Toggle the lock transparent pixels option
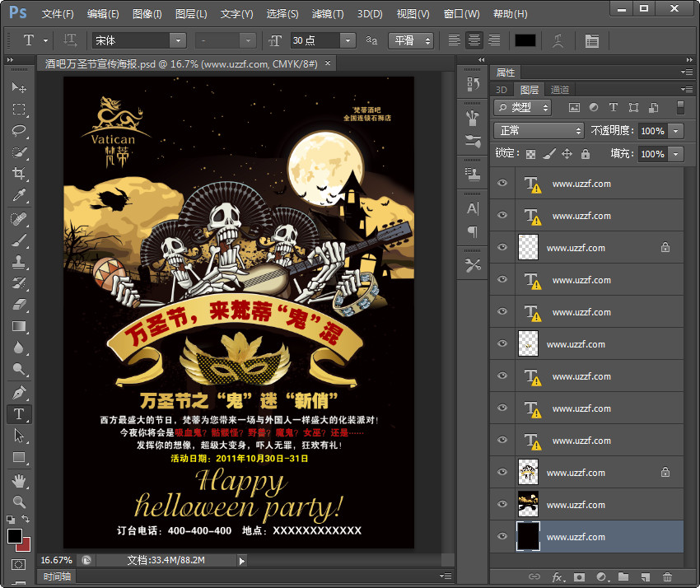Image resolution: width=700 pixels, height=588 pixels. (x=531, y=154)
